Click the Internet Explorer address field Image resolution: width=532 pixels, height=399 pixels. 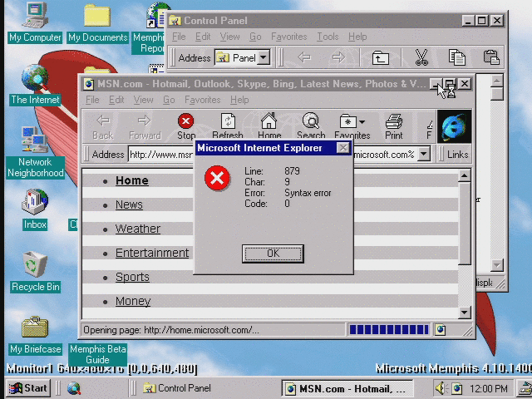click(x=278, y=155)
